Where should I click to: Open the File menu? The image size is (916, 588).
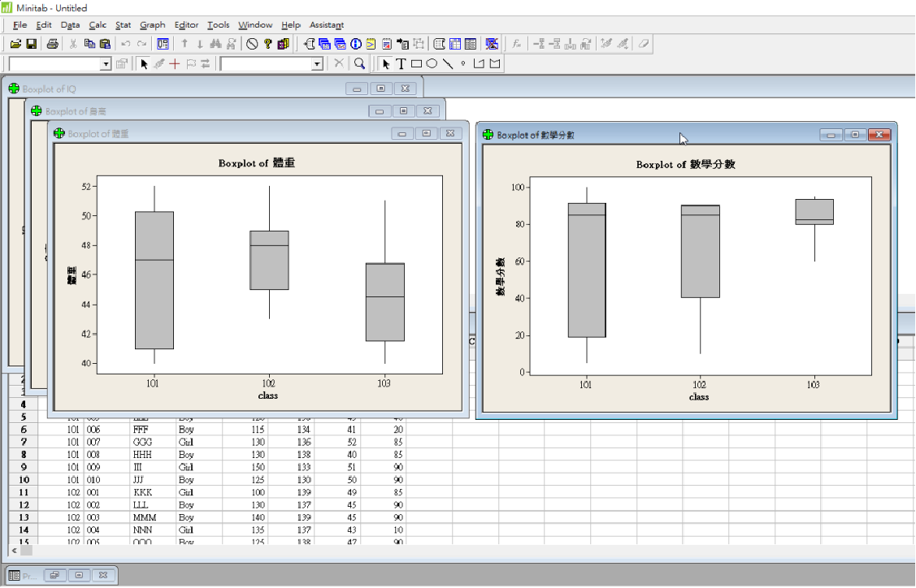[20, 24]
